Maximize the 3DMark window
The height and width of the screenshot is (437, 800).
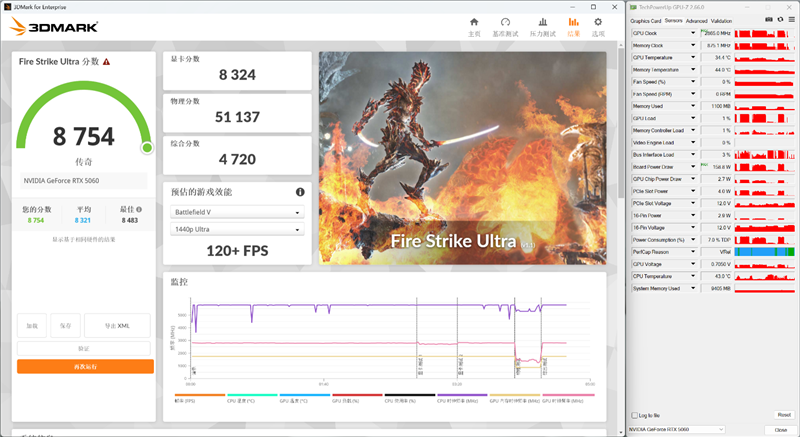[593, 7]
